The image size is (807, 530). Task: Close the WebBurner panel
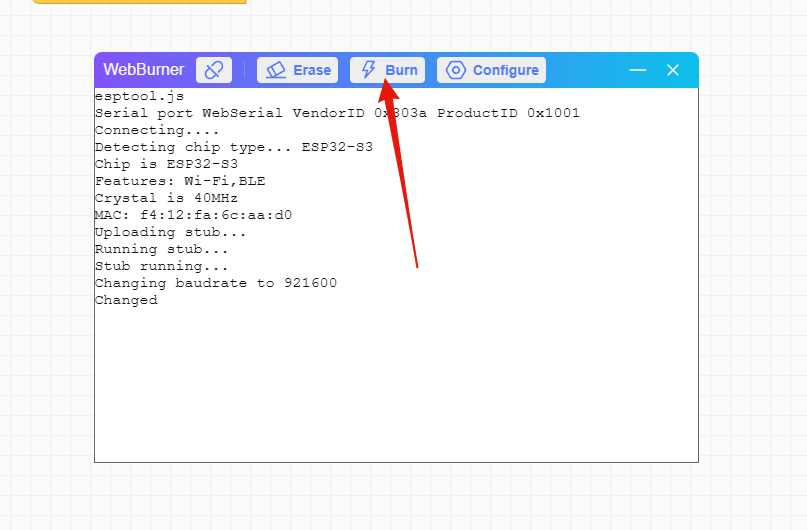point(673,70)
